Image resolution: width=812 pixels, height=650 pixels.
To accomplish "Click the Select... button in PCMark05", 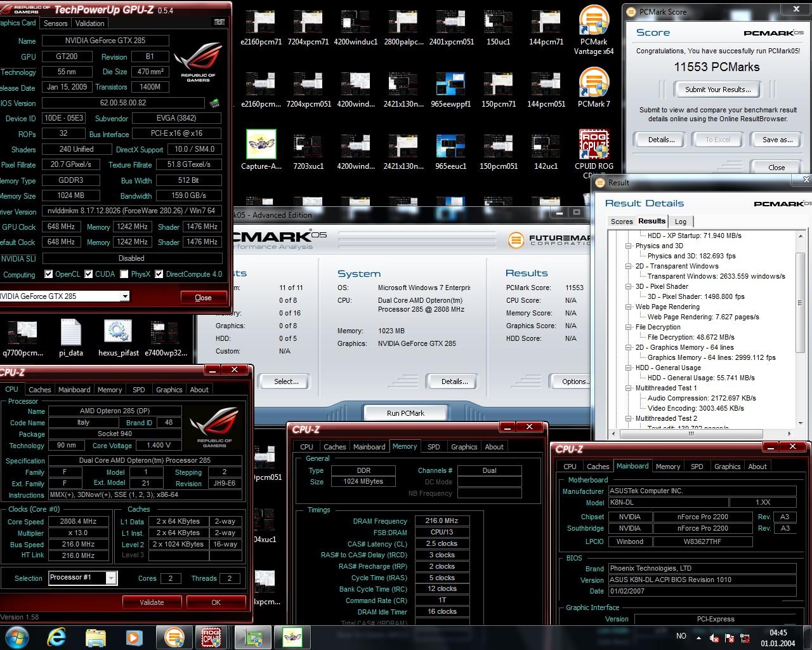I will (x=286, y=381).
